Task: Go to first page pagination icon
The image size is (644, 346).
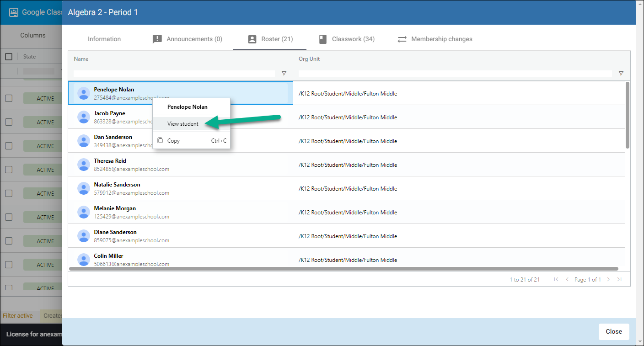Action: tap(556, 279)
